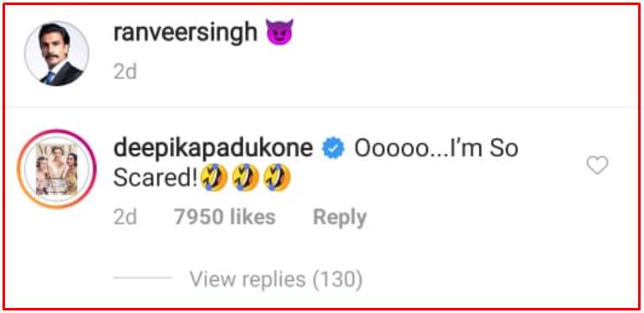Viewport: 644px width, 313px height.
Task: Show who liked via 7950 likes
Action: tap(224, 217)
